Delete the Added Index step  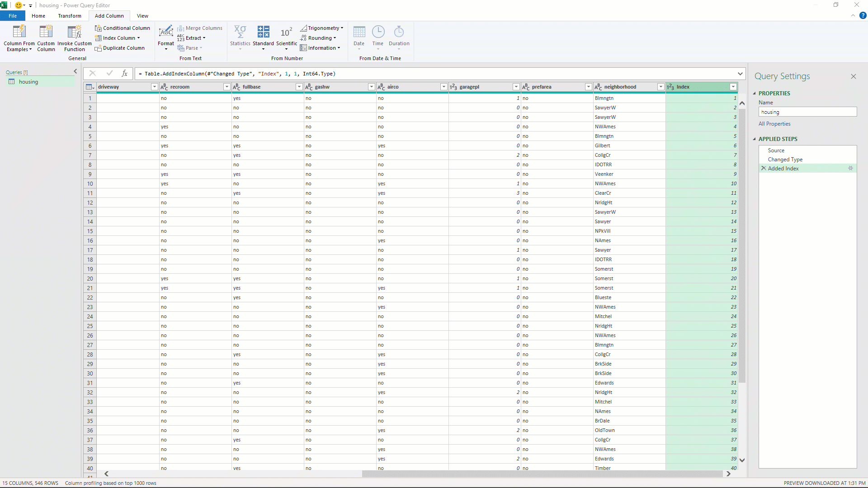click(764, 168)
